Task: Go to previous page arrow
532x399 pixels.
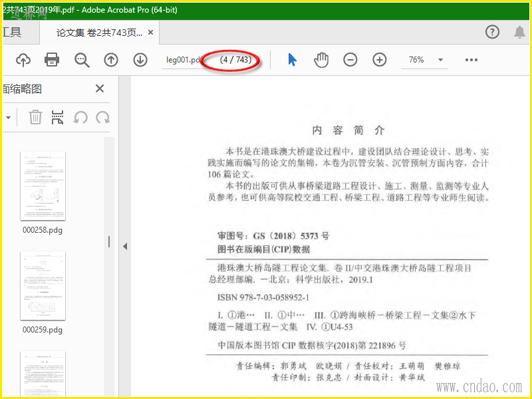Action: point(111,60)
